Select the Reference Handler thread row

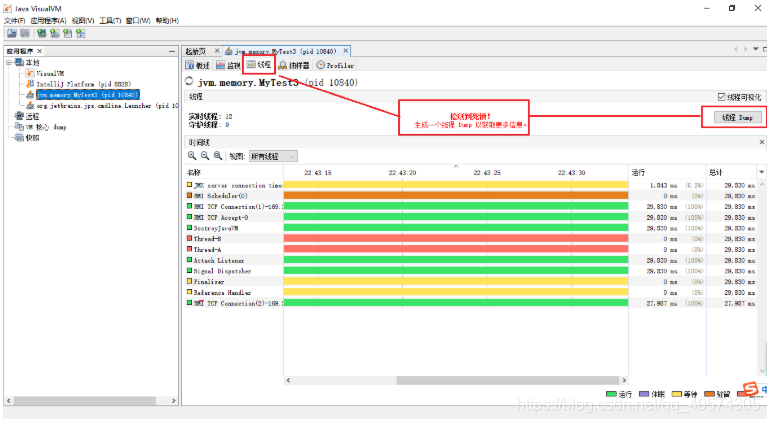(x=471, y=292)
